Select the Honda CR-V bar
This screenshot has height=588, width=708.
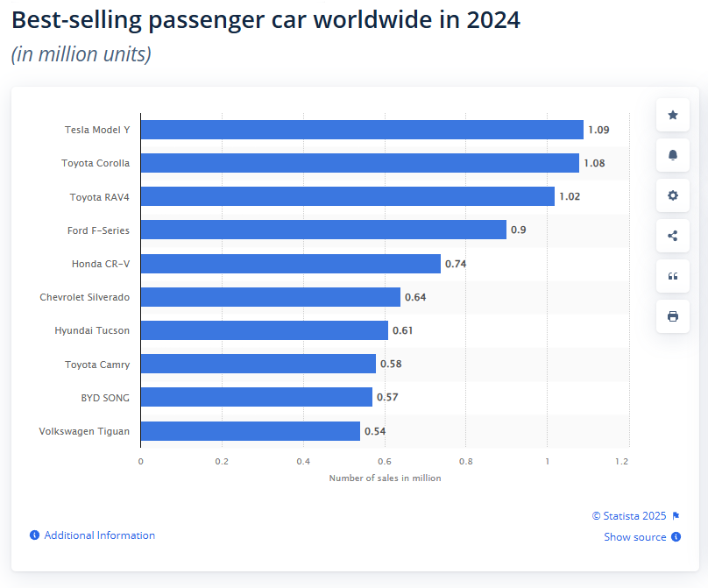(x=291, y=264)
